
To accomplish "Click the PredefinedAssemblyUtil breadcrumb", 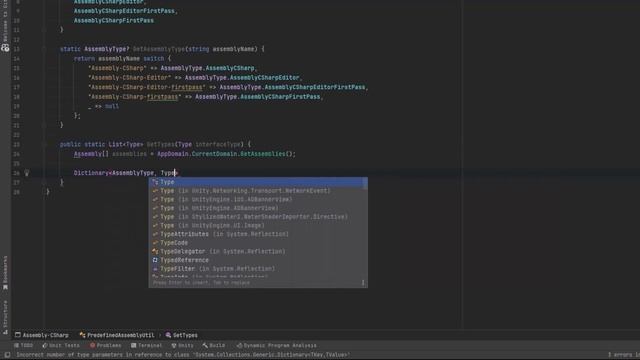I will [117, 335].
